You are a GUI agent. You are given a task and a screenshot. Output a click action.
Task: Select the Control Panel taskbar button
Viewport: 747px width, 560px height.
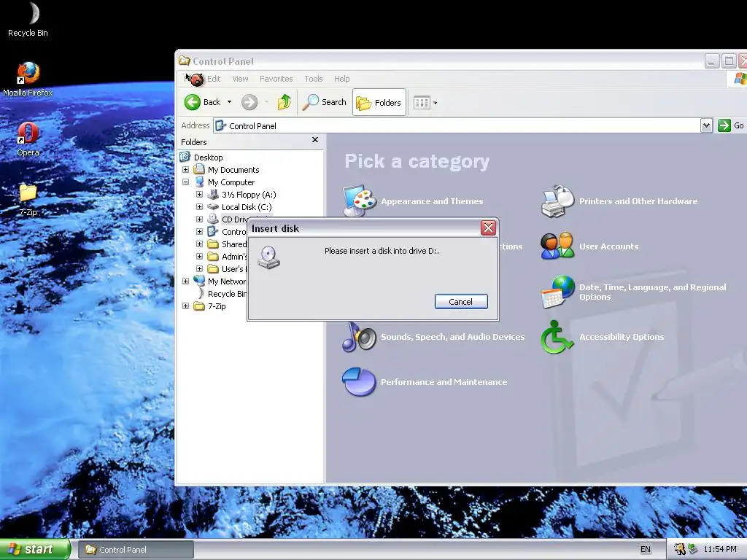136,550
